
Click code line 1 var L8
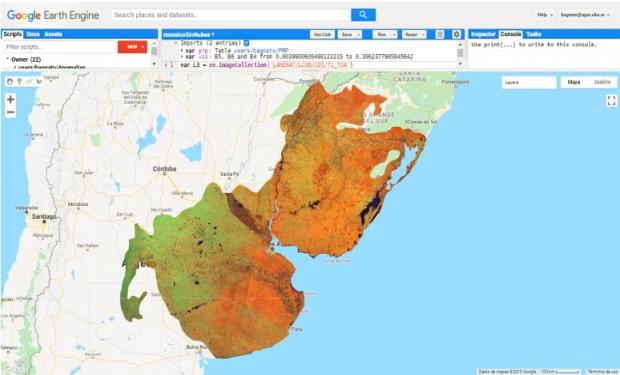click(x=266, y=64)
